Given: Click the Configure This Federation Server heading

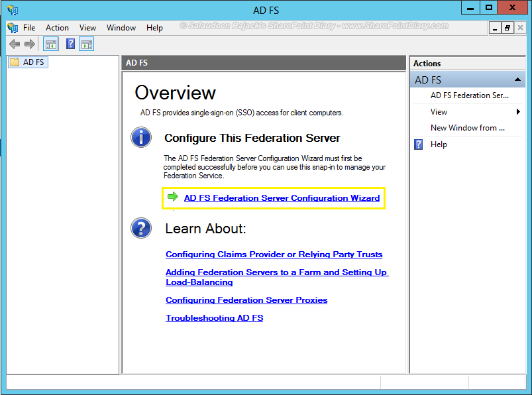Looking at the screenshot, I should [x=252, y=138].
